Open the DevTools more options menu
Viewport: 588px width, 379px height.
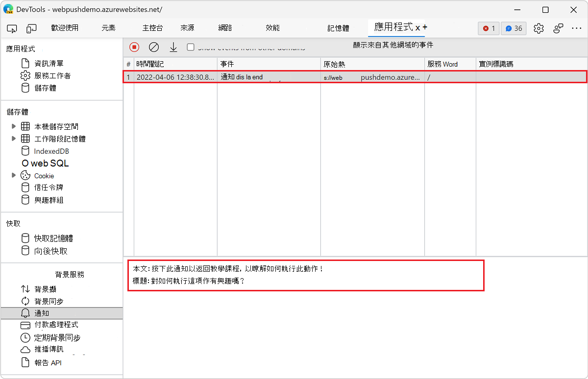578,28
